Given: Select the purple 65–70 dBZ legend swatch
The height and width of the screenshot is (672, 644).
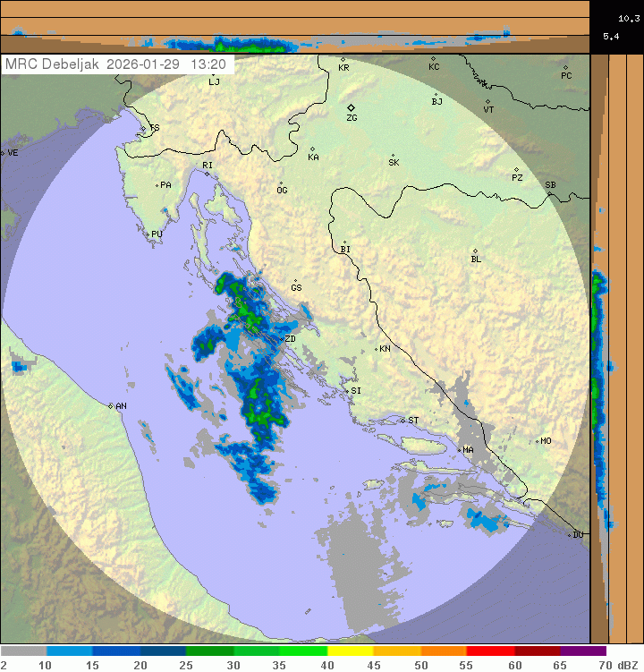Looking at the screenshot, I should click(583, 651).
